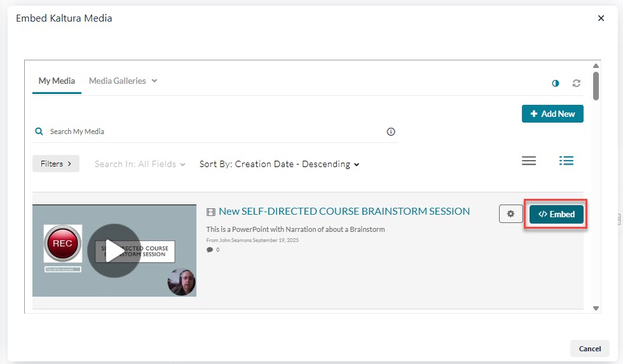Expand the Media Galleries dropdown
Viewport: 623px width, 364px height.
click(x=123, y=81)
